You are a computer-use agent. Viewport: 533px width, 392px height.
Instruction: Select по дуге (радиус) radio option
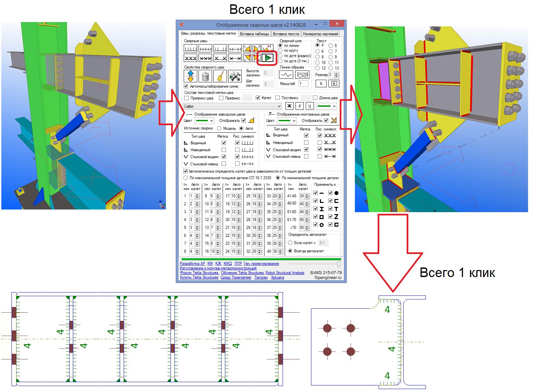click(280, 56)
